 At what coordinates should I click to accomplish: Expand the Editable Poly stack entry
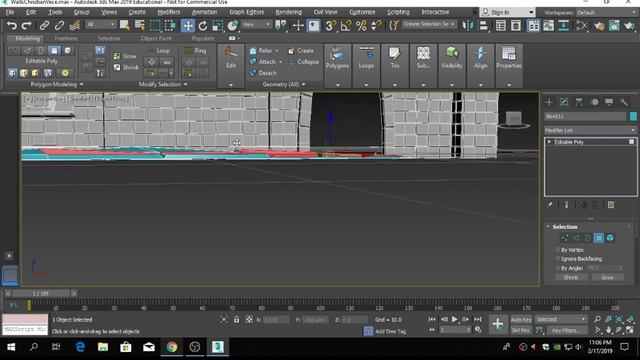(549, 142)
